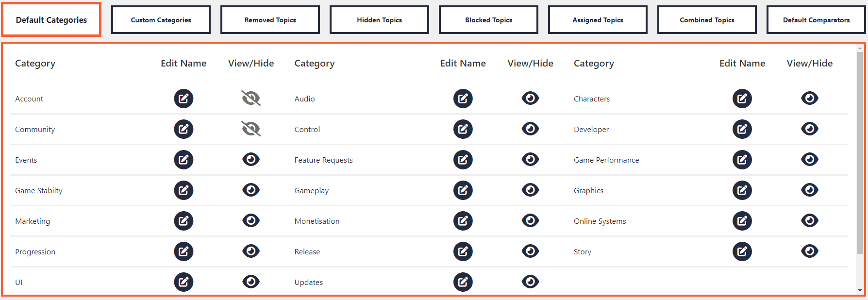868x300 pixels.
Task: Open the Combined Topics tab
Action: 707,20
